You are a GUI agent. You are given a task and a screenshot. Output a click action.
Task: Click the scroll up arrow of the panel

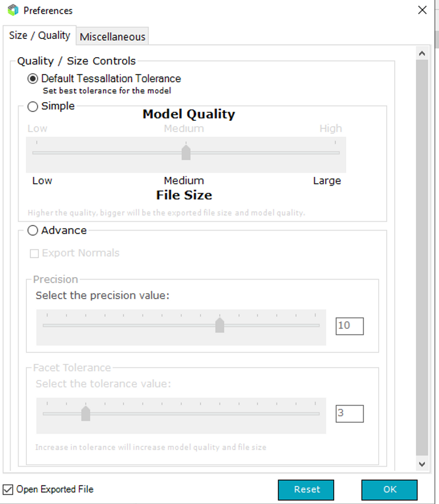(422, 54)
